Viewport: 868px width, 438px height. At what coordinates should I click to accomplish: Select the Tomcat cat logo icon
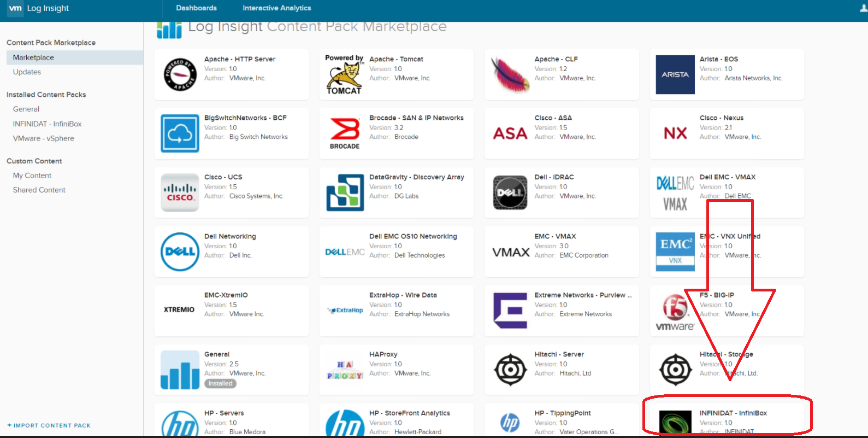(x=344, y=75)
